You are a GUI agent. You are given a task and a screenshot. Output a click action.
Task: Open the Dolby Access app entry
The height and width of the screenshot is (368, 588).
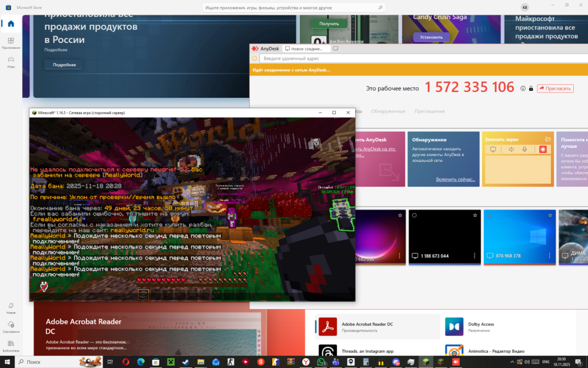click(503, 327)
